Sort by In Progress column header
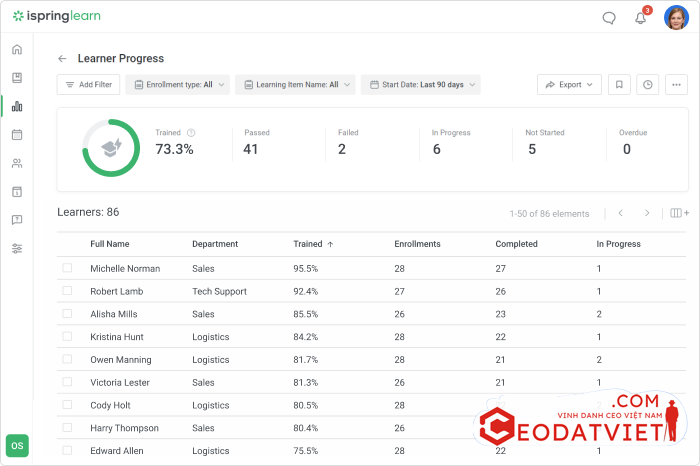The height and width of the screenshot is (466, 700). (618, 244)
